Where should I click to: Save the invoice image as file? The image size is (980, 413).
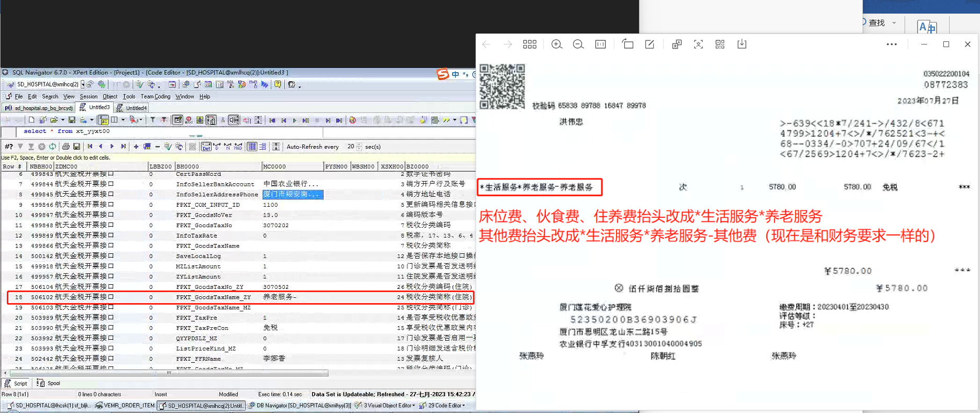742,44
